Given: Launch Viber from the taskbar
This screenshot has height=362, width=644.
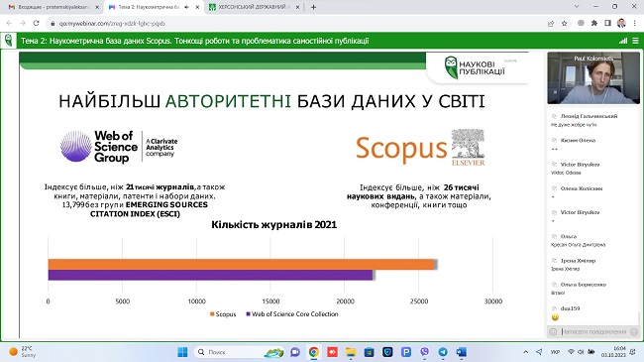Looking at the screenshot, I should [425, 352].
